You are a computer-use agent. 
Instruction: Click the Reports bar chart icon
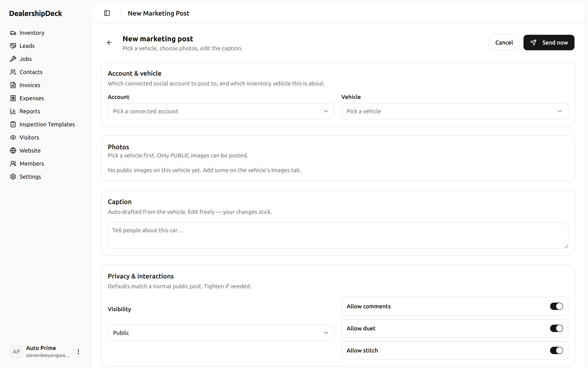13,111
